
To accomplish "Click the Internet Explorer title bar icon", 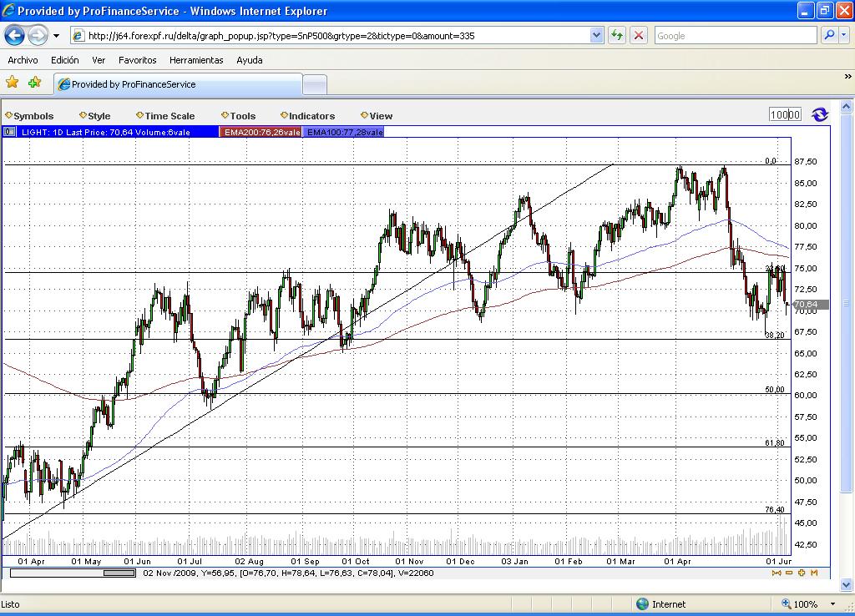I will tap(8, 10).
